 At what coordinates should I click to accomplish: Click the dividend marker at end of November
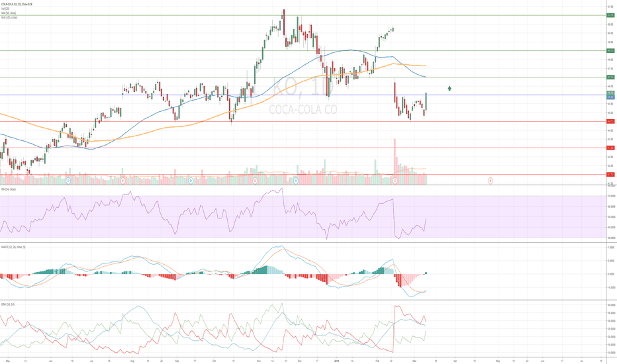click(296, 181)
